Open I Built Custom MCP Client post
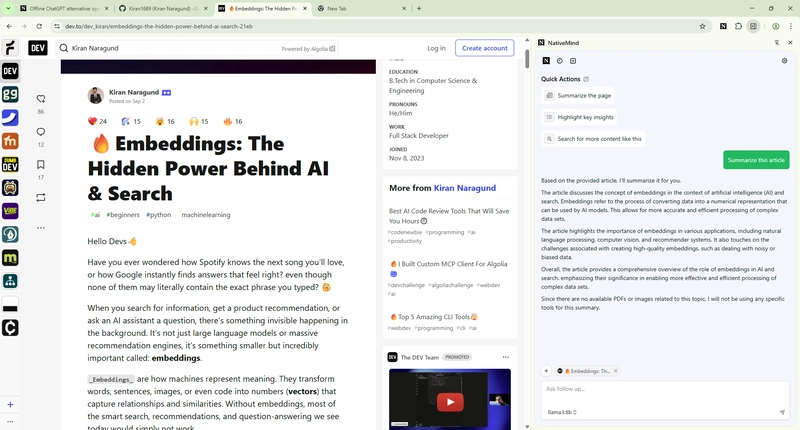This screenshot has width=800, height=430. coord(449,268)
